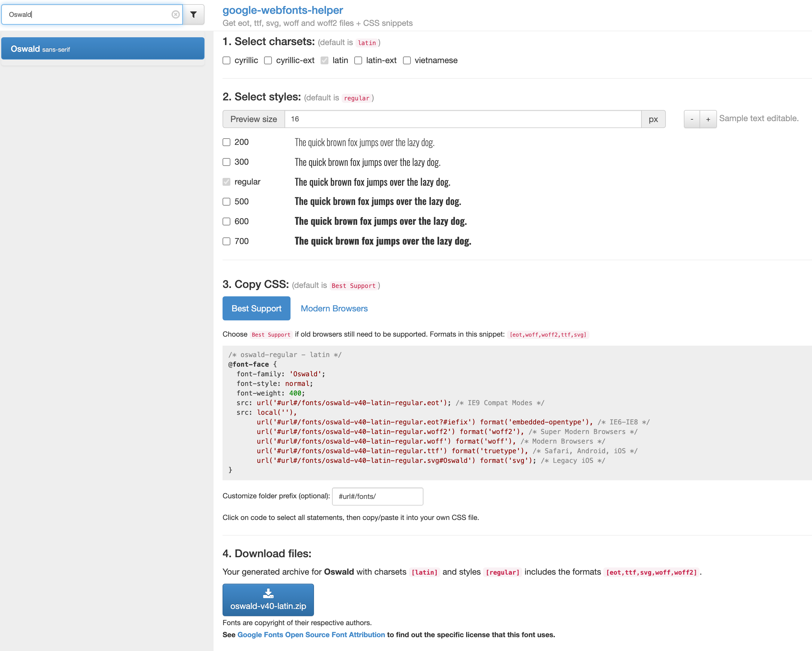The width and height of the screenshot is (812, 651).
Task: Edit the 700 weight sample text
Action: (383, 241)
